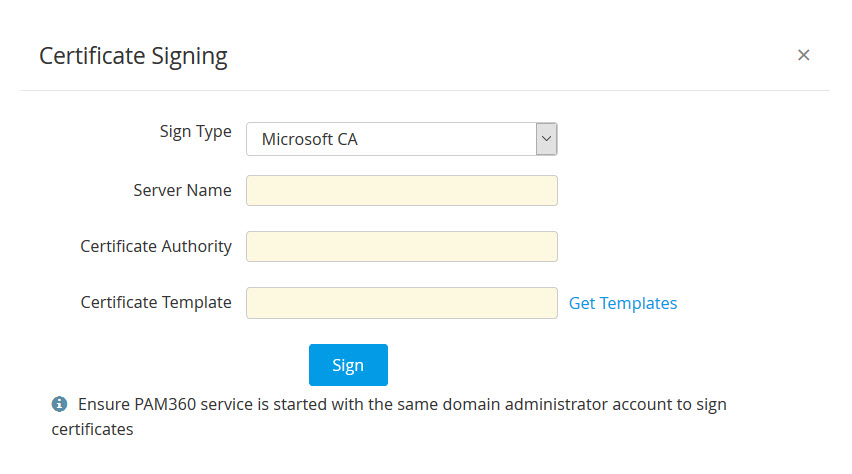
Task: Click the PAM360 service notice text
Action: [x=300, y=405]
